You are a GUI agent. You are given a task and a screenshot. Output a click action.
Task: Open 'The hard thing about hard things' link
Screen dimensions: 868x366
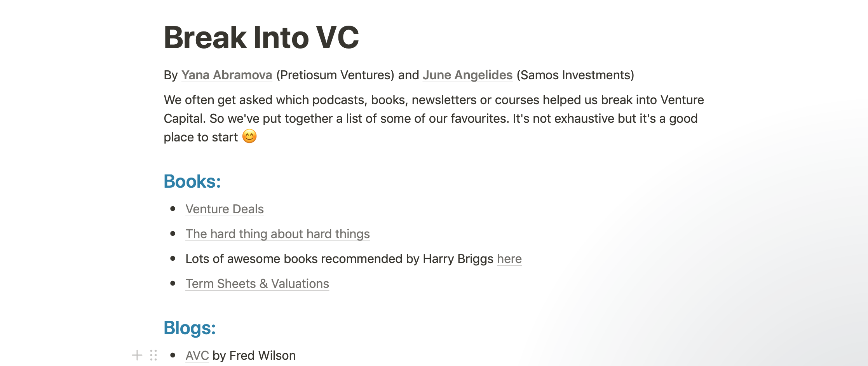(x=277, y=234)
